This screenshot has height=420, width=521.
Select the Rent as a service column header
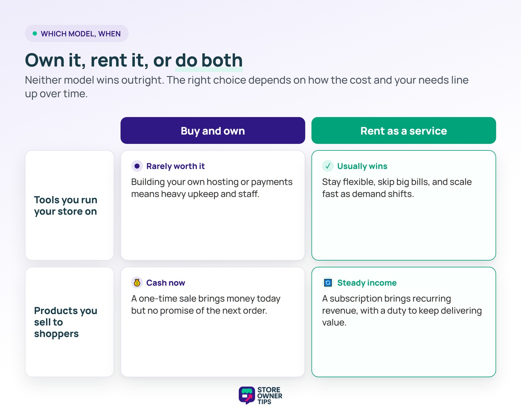tap(404, 131)
